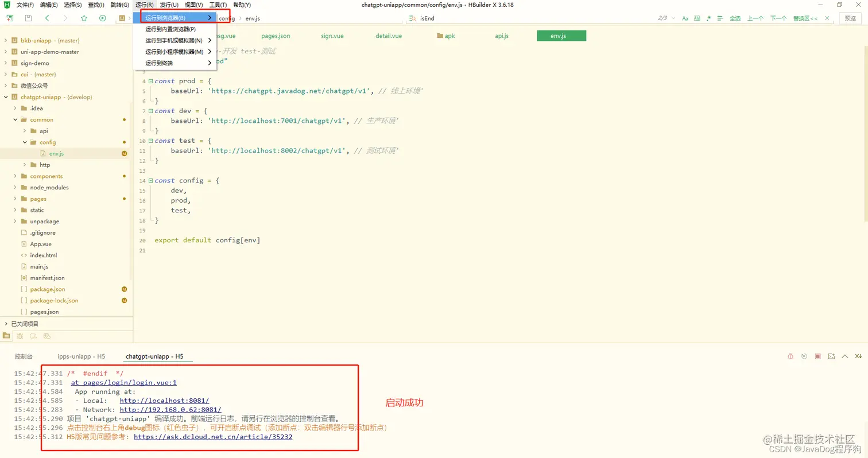Collapse the common folder
This screenshot has height=458, width=868.
(x=15, y=119)
